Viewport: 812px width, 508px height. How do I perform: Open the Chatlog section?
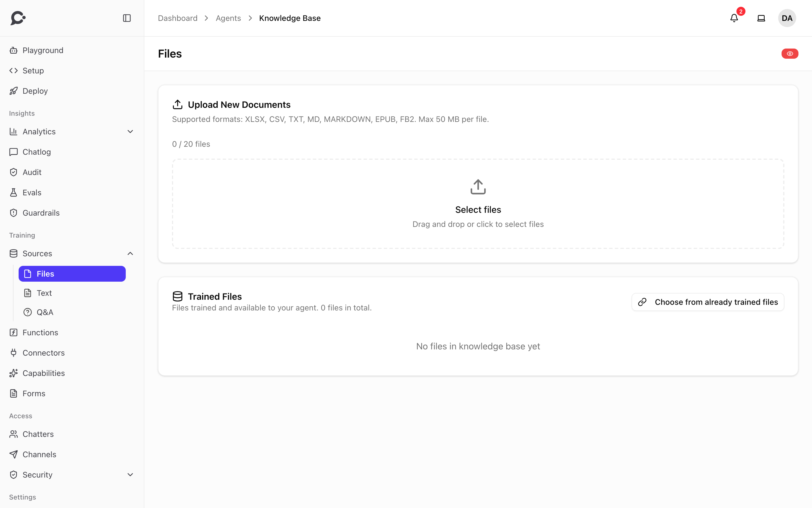click(x=72, y=152)
